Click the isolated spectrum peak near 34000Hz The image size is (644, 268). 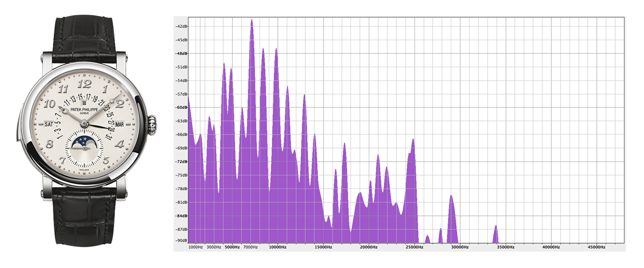coord(496,234)
